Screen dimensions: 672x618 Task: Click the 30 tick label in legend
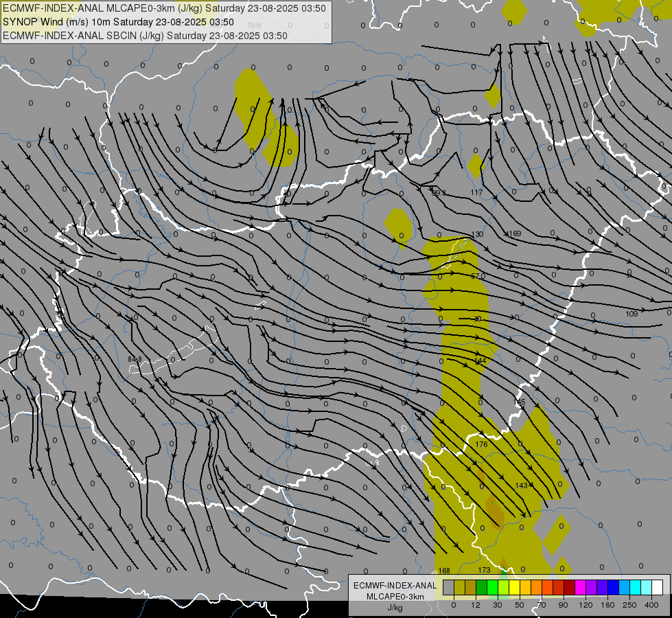pos(498,605)
